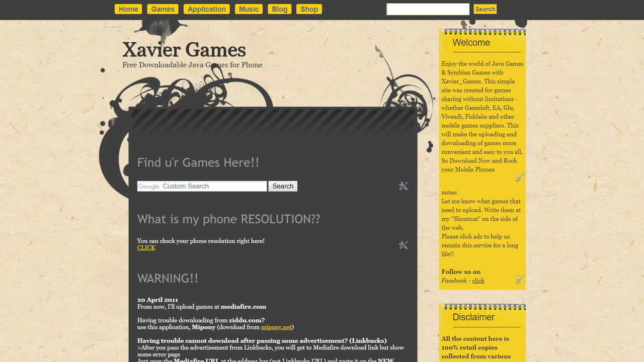Image resolution: width=644 pixels, height=362 pixels.
Task: Click the Disclaimer sidebar heading
Action: [473, 317]
